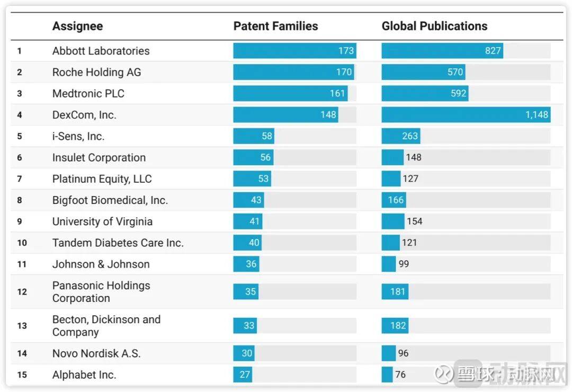The height and width of the screenshot is (392, 572).
Task: Click DexCom's 1,148 global publications bar
Action: 466,115
